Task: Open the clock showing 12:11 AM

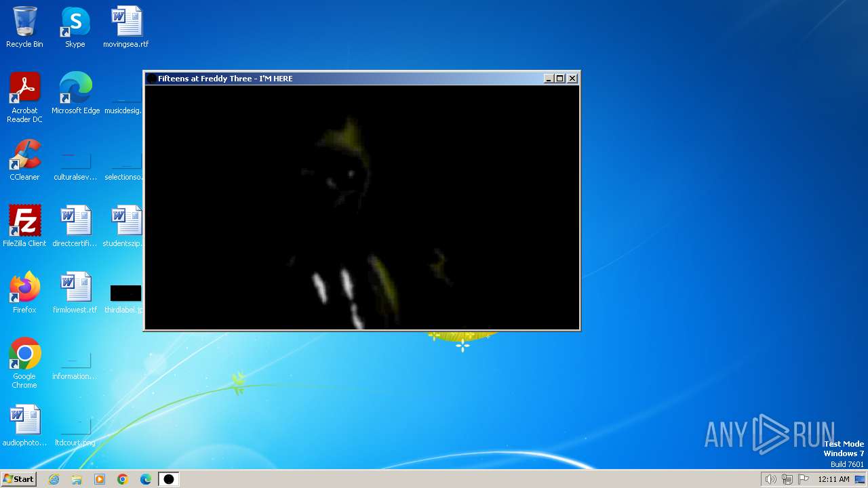Action: [833, 479]
